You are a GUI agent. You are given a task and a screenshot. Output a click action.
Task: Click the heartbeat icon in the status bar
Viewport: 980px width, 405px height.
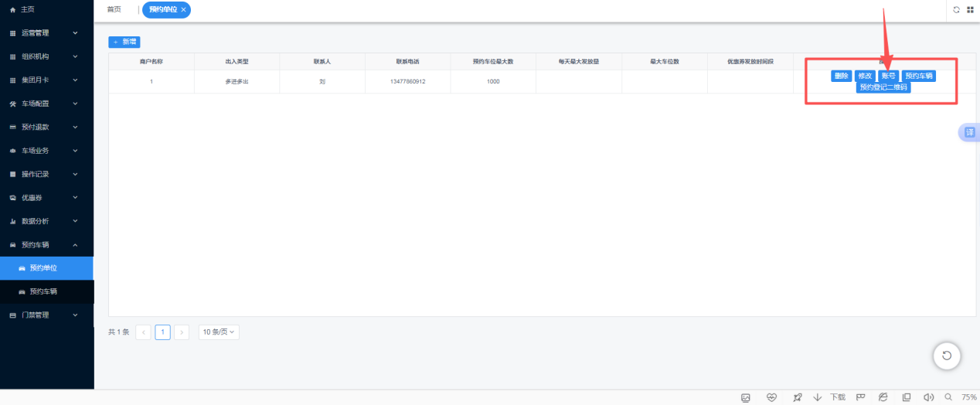[771, 397]
